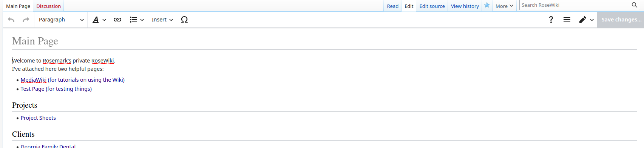Viewport: 644px width, 148px height.
Task: Click the Project Sheets link
Action: [38, 118]
